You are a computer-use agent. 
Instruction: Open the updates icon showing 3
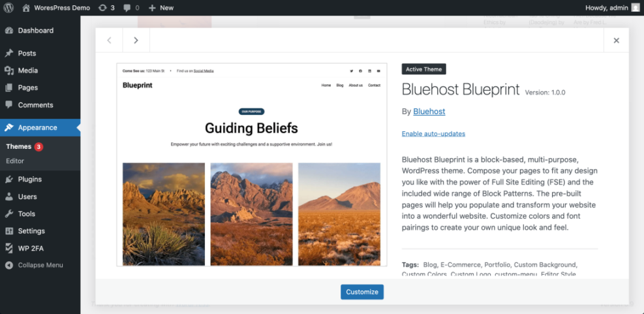(x=102, y=7)
